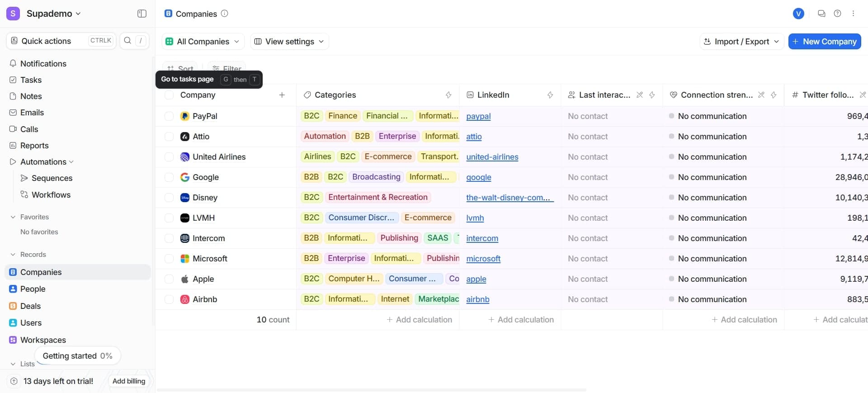The image size is (868, 393).
Task: Open the All Companies view dropdown
Action: coord(203,42)
